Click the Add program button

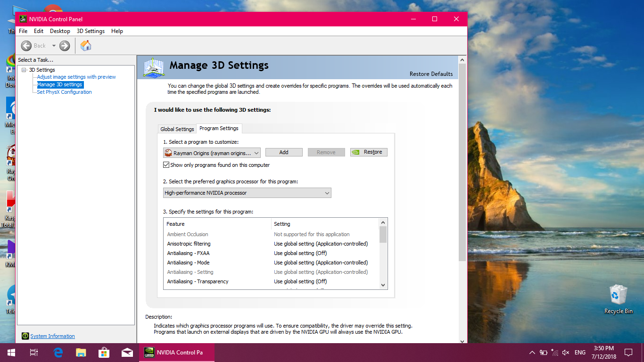click(x=284, y=152)
